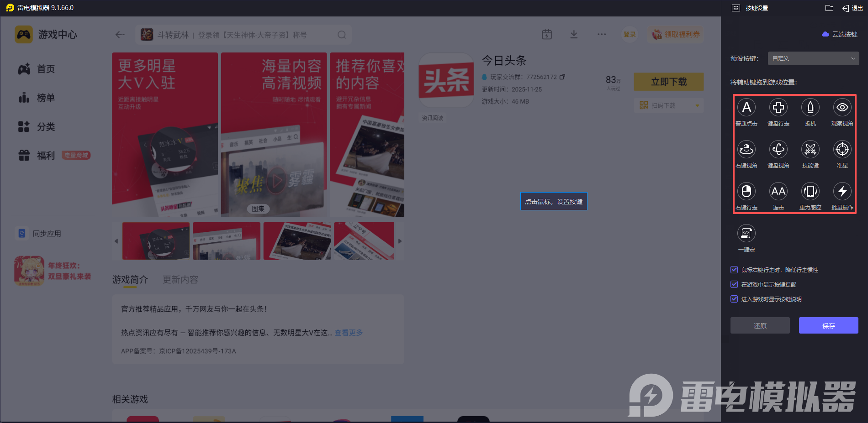Expand the 扫码下载 dropdown arrow
The image size is (868, 423).
pyautogui.click(x=697, y=105)
